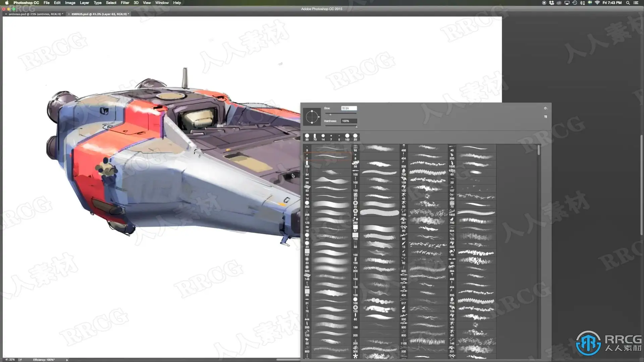Open the brush preset picker gear menu
This screenshot has width=644, height=362.
545,108
